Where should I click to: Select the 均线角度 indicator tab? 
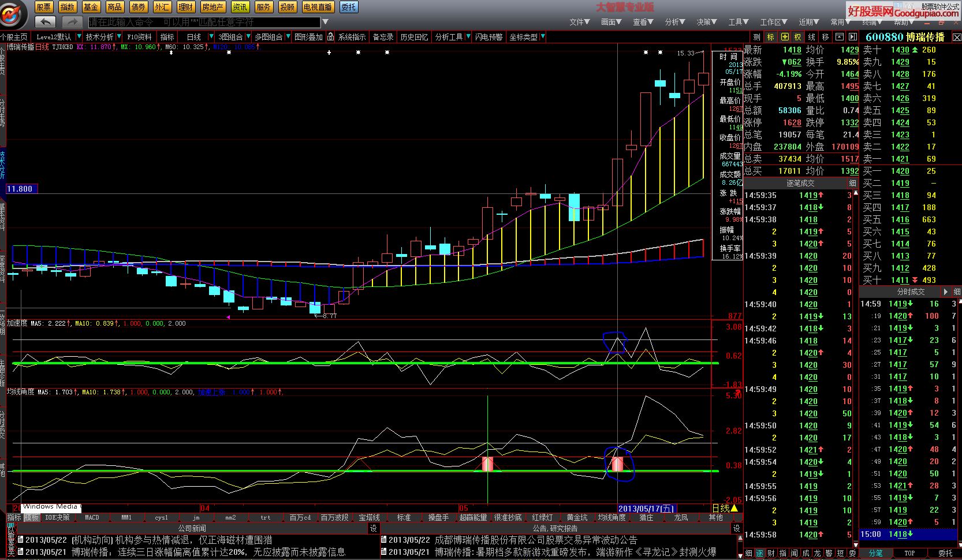tap(612, 517)
